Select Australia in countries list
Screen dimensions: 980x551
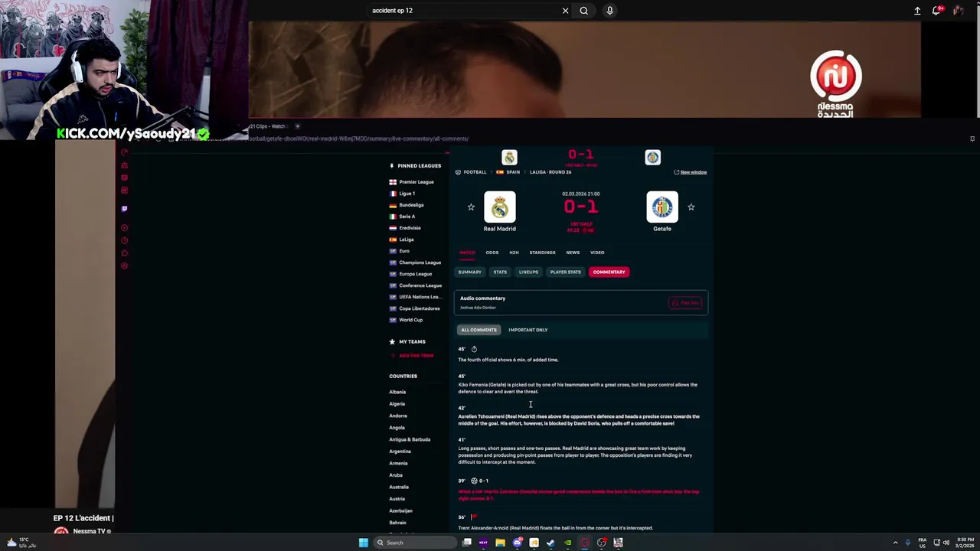click(399, 487)
